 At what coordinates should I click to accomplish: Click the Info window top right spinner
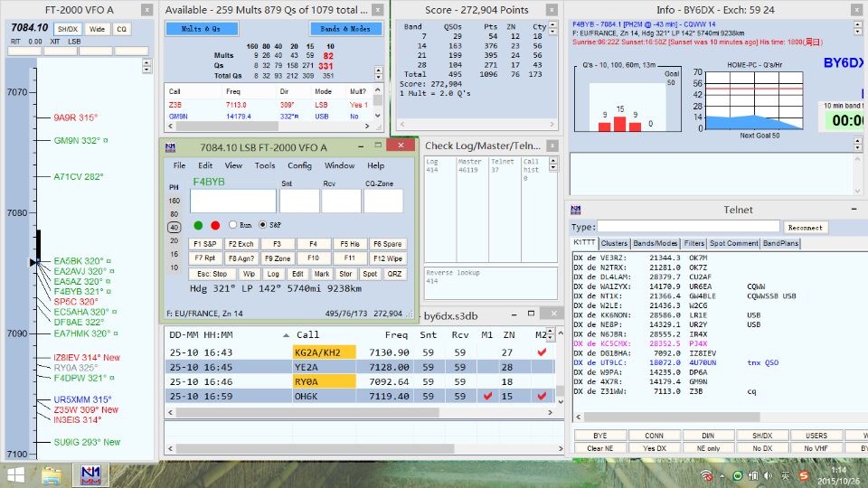coord(857,28)
